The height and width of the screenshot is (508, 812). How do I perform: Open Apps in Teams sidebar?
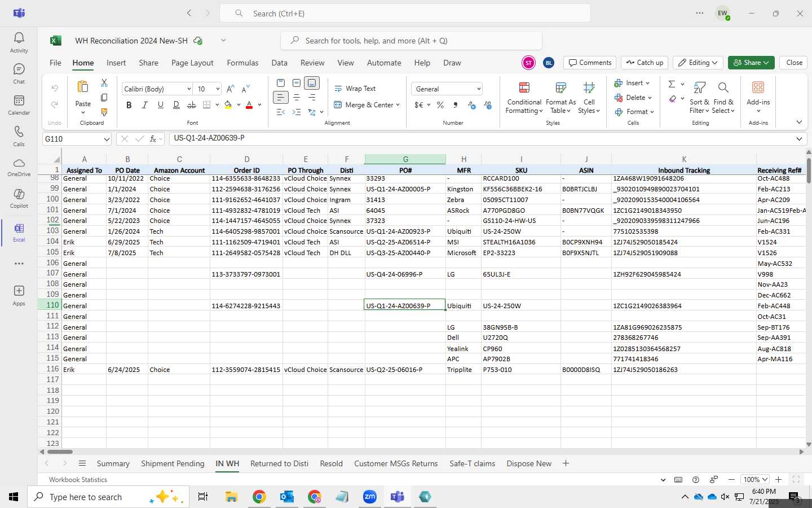tap(19, 295)
